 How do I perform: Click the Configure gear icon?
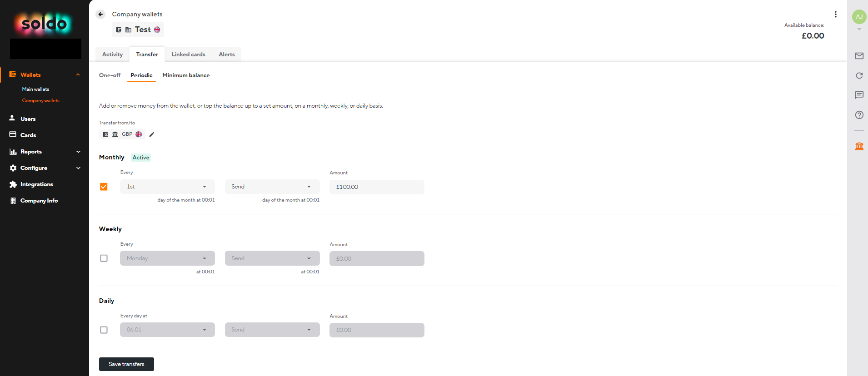[13, 168]
